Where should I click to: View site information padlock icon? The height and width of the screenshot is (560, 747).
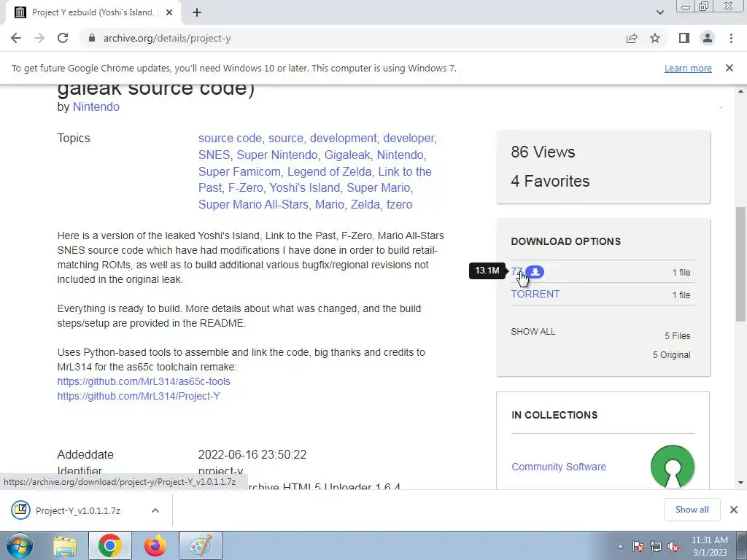click(92, 38)
